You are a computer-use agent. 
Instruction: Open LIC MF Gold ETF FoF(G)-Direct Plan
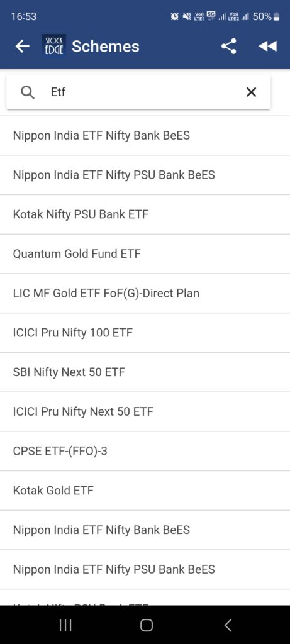[145, 293]
